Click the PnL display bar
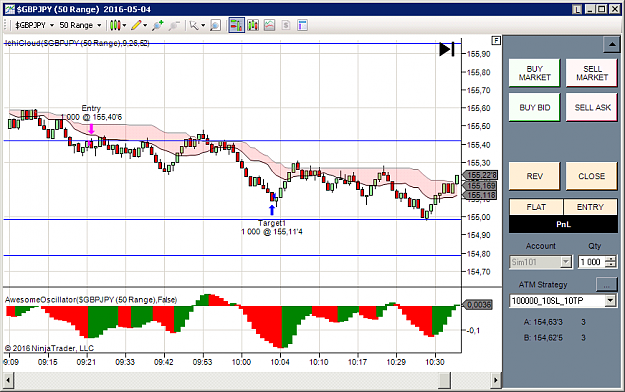The height and width of the screenshot is (392, 625). [x=563, y=224]
